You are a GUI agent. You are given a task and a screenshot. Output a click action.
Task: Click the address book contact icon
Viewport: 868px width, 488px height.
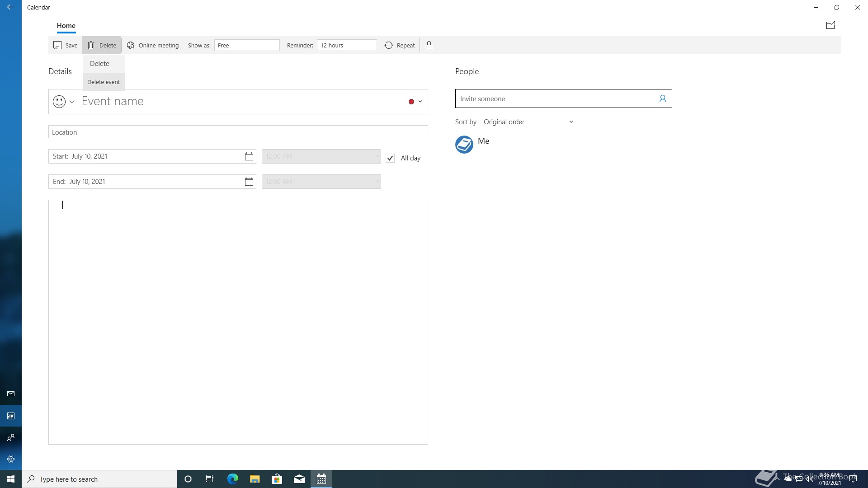click(x=662, y=99)
